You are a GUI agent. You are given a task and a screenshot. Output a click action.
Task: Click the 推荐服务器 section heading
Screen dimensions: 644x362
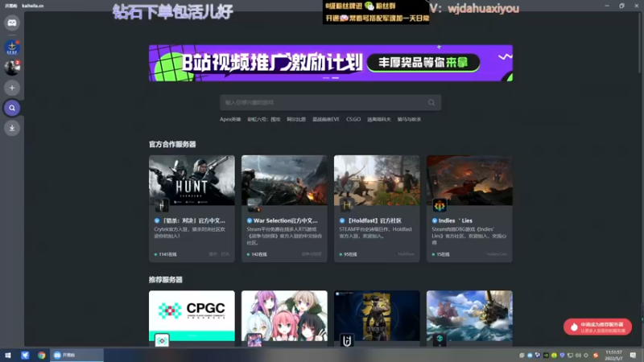[x=166, y=280]
